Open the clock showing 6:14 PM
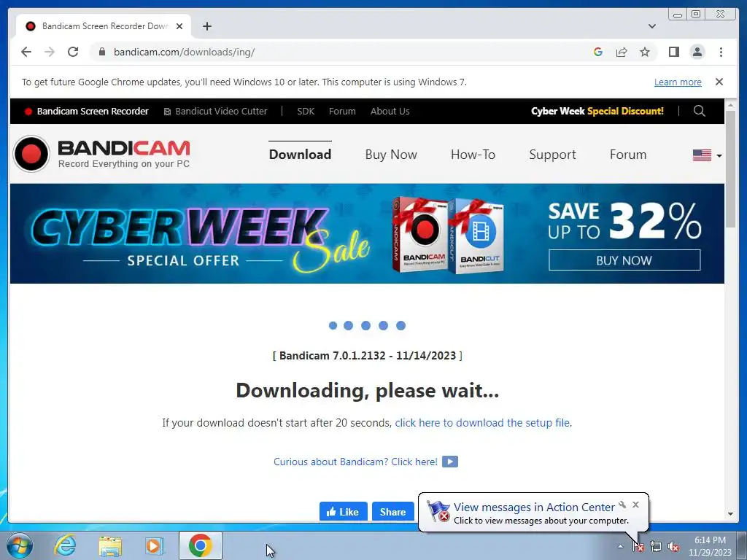 [x=710, y=546]
